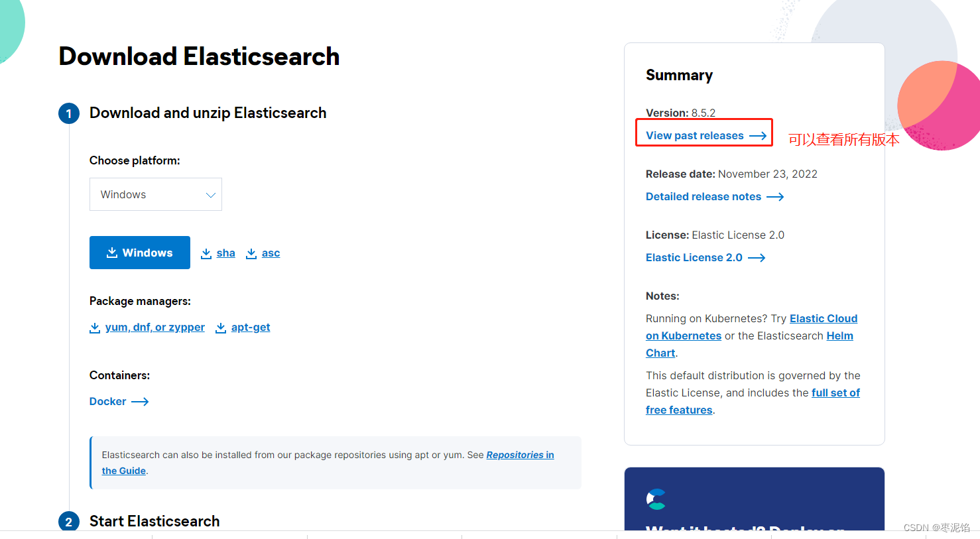Click the download icon beside apt-get
The width and height of the screenshot is (980, 539).
[221, 328]
